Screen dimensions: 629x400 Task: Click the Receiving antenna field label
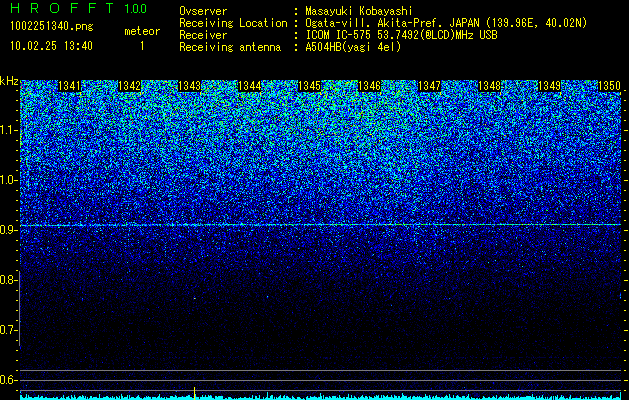coord(230,47)
